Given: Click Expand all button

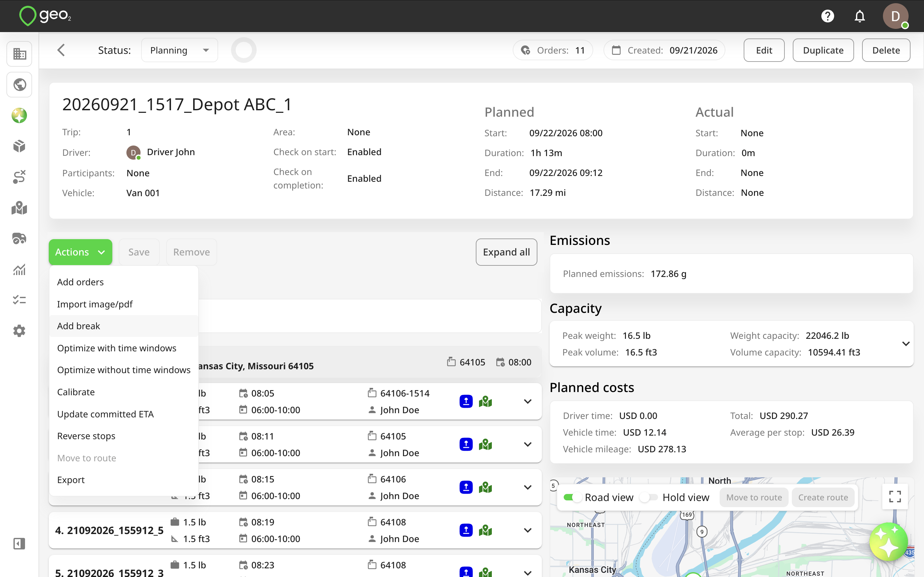Looking at the screenshot, I should 506,252.
